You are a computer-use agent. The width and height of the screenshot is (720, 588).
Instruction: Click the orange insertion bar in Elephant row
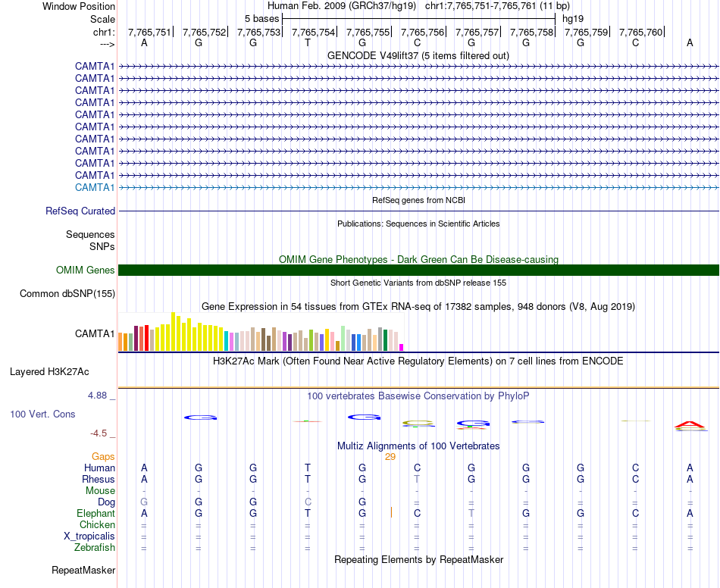391,512
